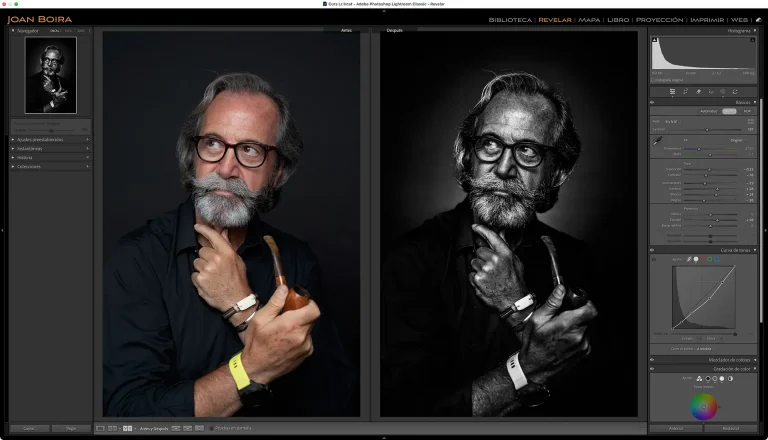This screenshot has height=440, width=768.
Task: Toggle shadow clipping triangle in histogram
Action: click(x=655, y=40)
